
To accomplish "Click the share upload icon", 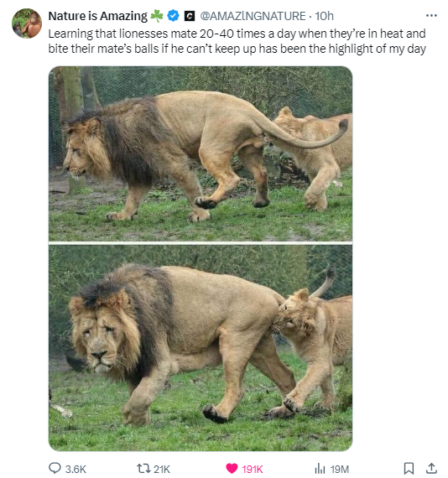I will (431, 468).
